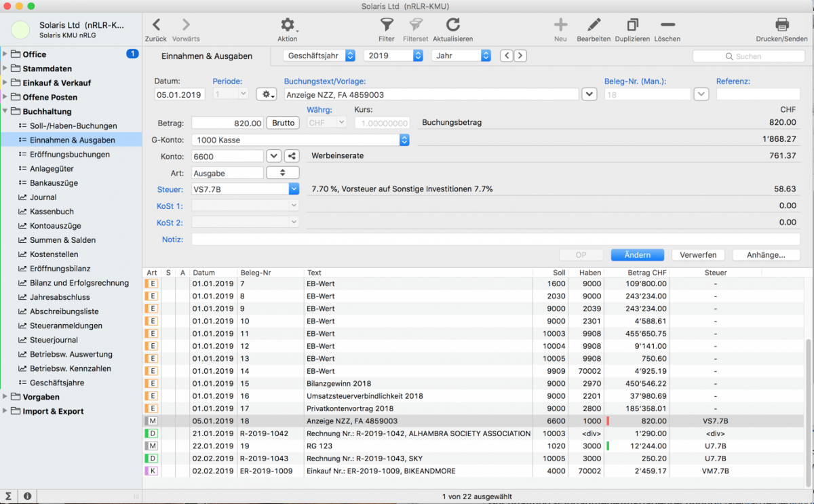Open the Steuer VS7.7B dropdown
This screenshot has height=504, width=814.
(294, 189)
